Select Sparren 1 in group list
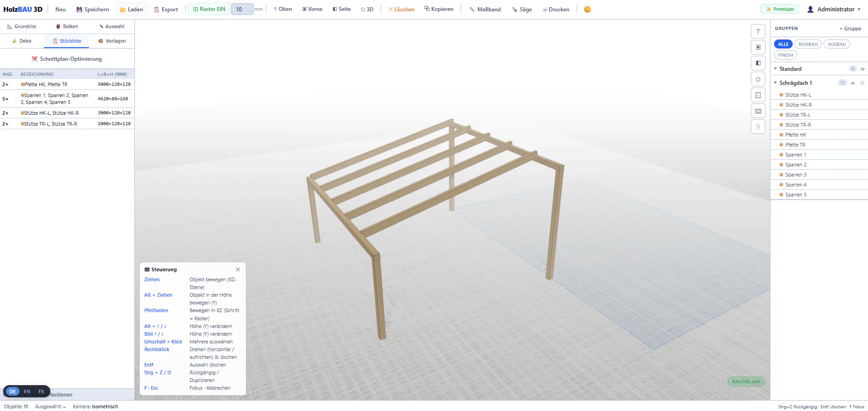Viewport: 868px width, 411px height. 819,155
